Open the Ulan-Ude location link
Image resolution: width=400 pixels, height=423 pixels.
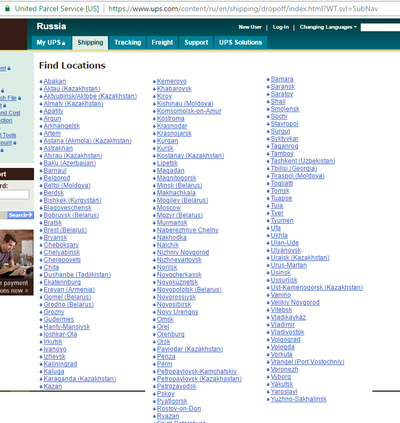pos(285,243)
